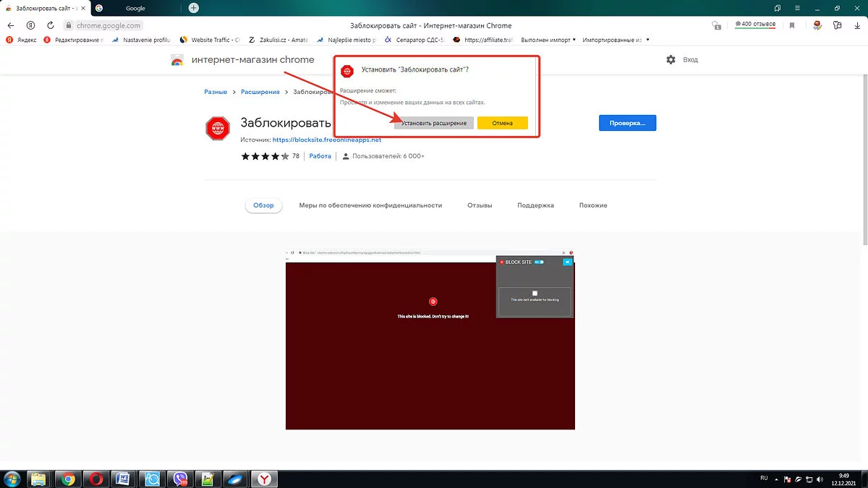The width and height of the screenshot is (868, 488).
Task: Open Windows Start menu orb
Action: (13, 479)
